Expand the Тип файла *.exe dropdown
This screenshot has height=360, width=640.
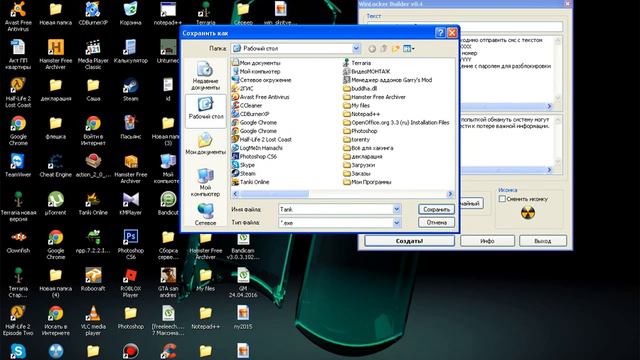396,223
